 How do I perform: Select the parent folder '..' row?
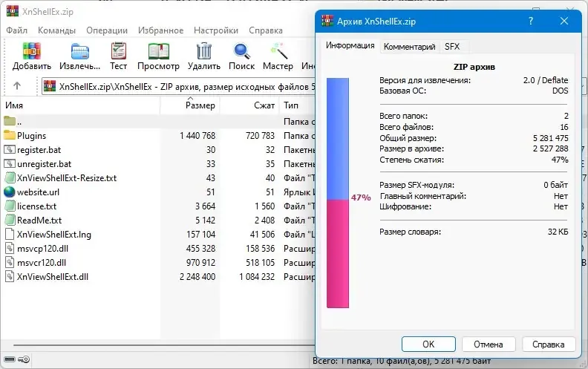(x=159, y=122)
